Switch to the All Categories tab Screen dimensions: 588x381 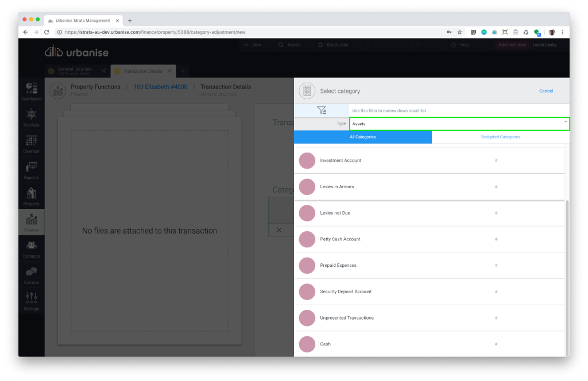click(x=362, y=137)
